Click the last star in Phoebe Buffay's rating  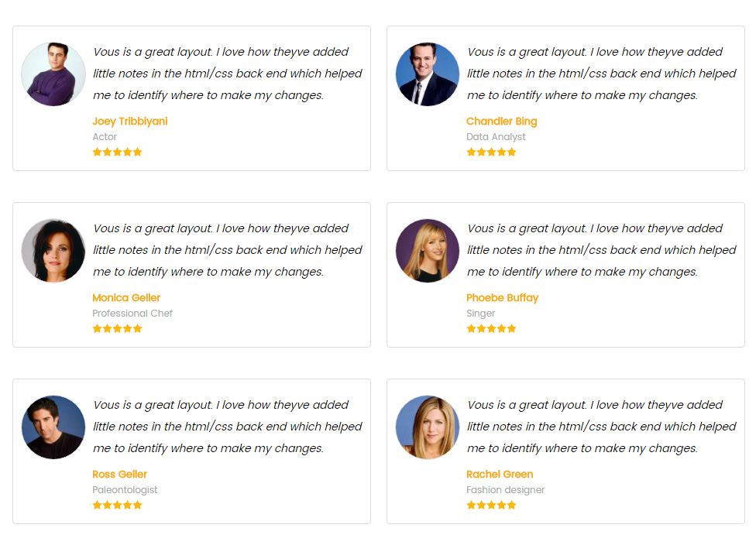click(512, 328)
